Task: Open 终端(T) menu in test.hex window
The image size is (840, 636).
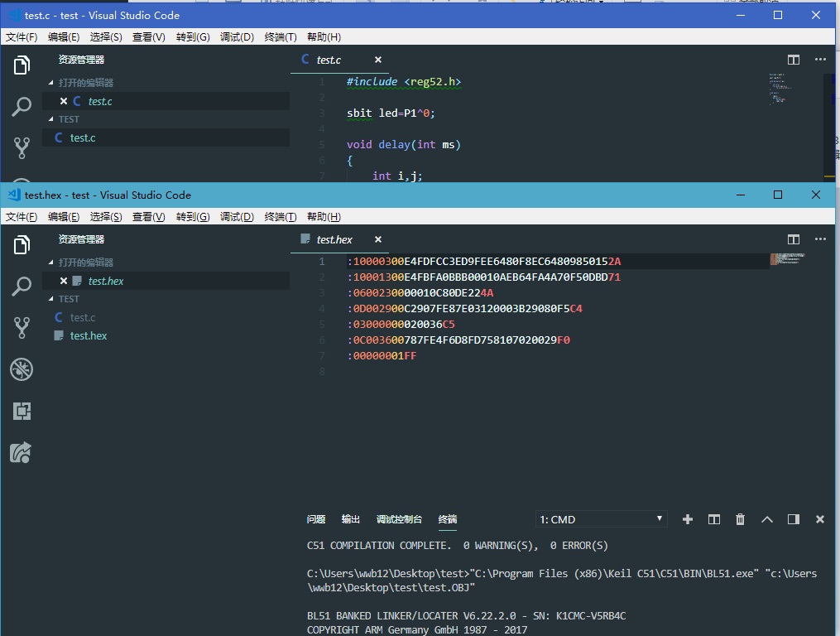Action: click(x=281, y=217)
